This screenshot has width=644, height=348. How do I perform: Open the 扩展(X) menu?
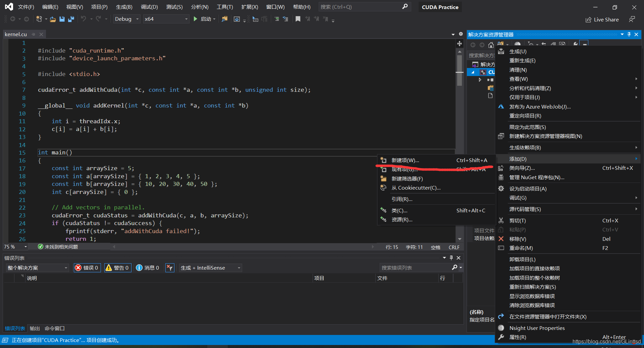pyautogui.click(x=250, y=7)
